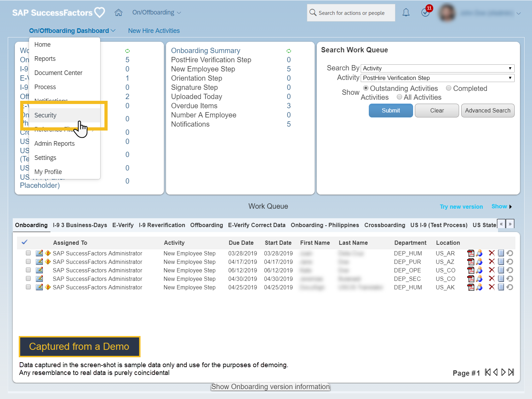Open the notes list icon in US_AR row
This screenshot has width=532, height=399.
pos(501,253)
